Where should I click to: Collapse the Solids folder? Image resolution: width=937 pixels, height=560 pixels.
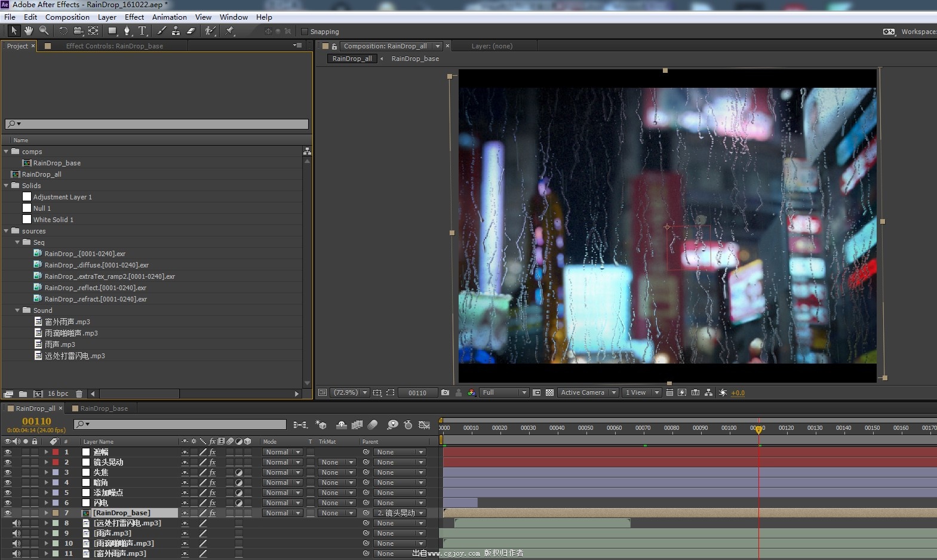6,186
